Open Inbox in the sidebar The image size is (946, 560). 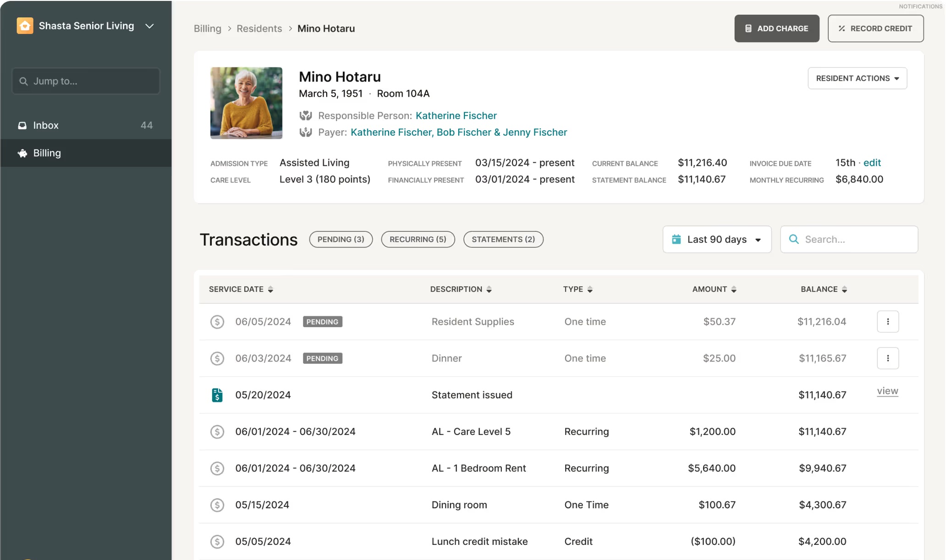pos(46,125)
